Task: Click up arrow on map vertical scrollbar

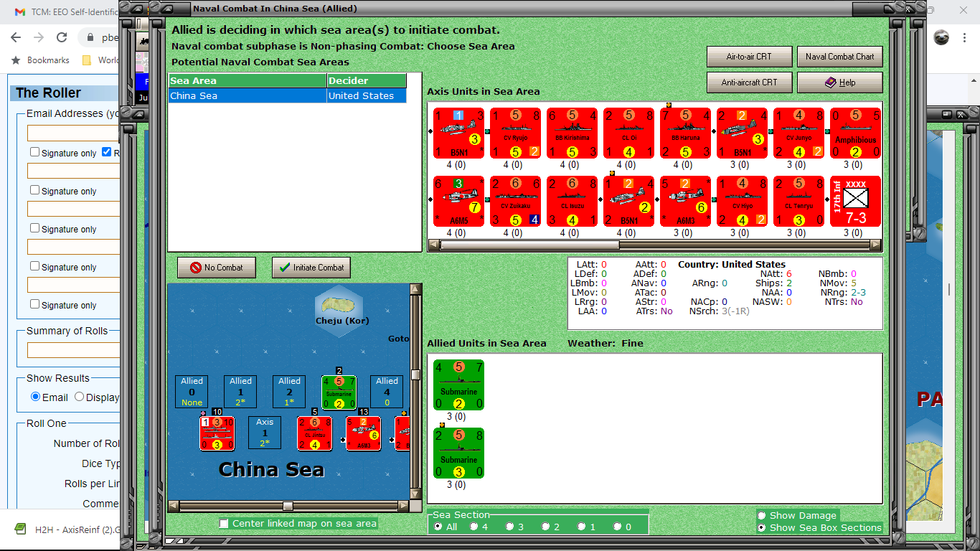Action: [415, 288]
